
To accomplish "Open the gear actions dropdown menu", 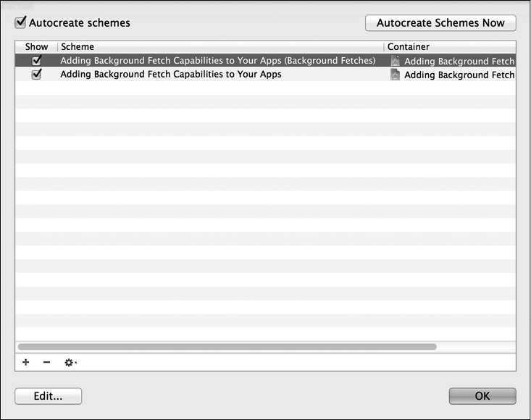I will (70, 362).
